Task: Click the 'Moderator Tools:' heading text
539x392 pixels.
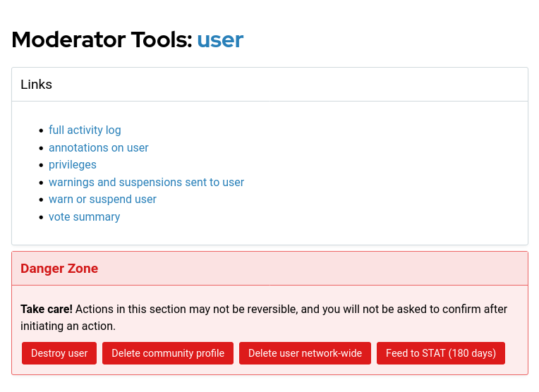Action: pos(102,39)
